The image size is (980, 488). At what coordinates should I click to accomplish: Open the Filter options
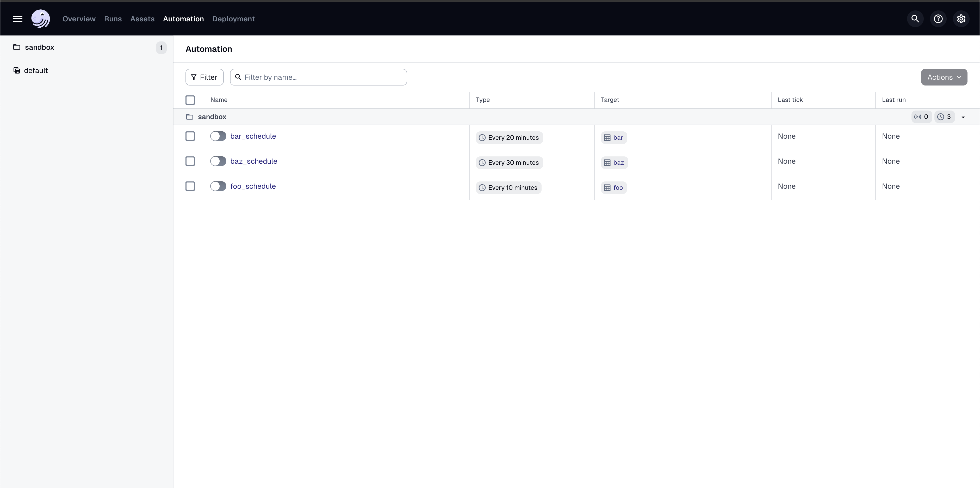(x=204, y=77)
